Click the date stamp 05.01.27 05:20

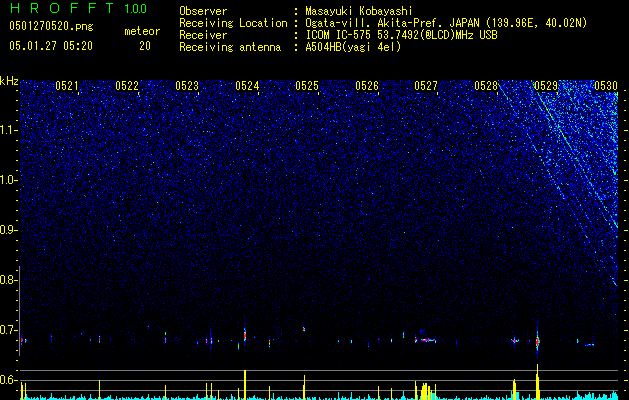tap(51, 46)
